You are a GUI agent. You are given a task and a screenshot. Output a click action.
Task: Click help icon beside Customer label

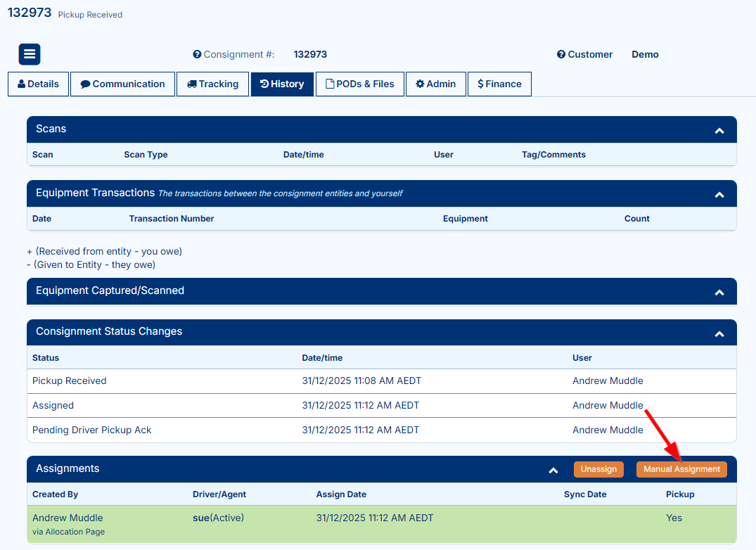point(561,55)
